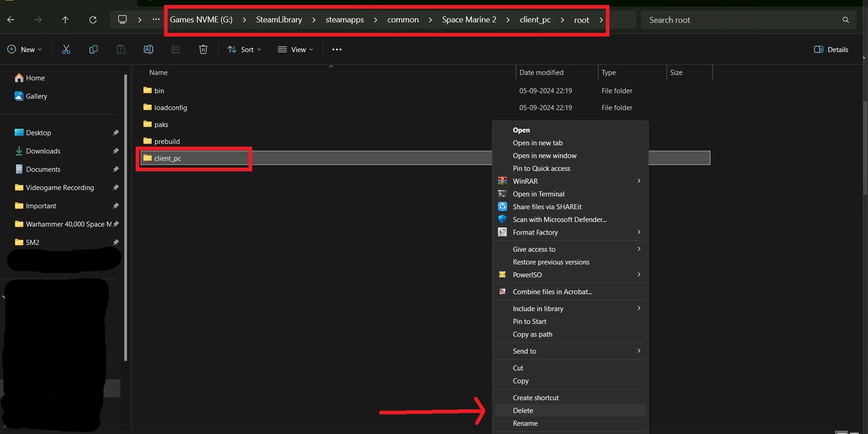This screenshot has height=434, width=868.
Task: Choose Delete in the context menu
Action: 570,410
